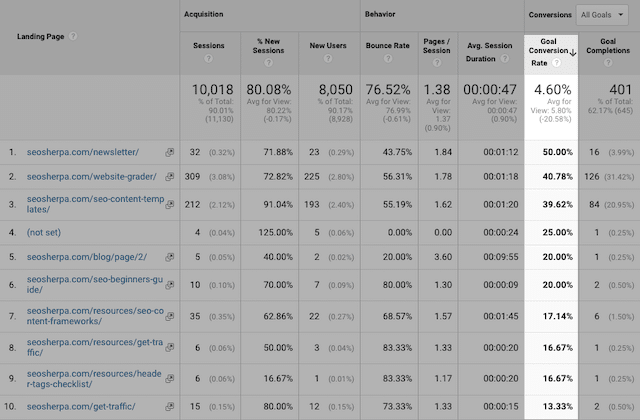The image size is (640, 420).
Task: Open seosherpa.com/seo-beginners-guide/ link
Action: pyautogui.click(x=95, y=284)
